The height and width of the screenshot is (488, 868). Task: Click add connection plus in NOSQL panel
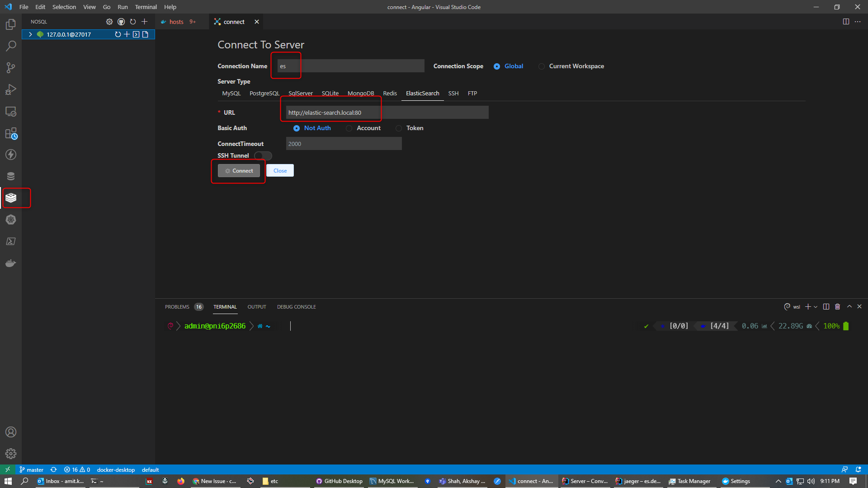pos(145,22)
